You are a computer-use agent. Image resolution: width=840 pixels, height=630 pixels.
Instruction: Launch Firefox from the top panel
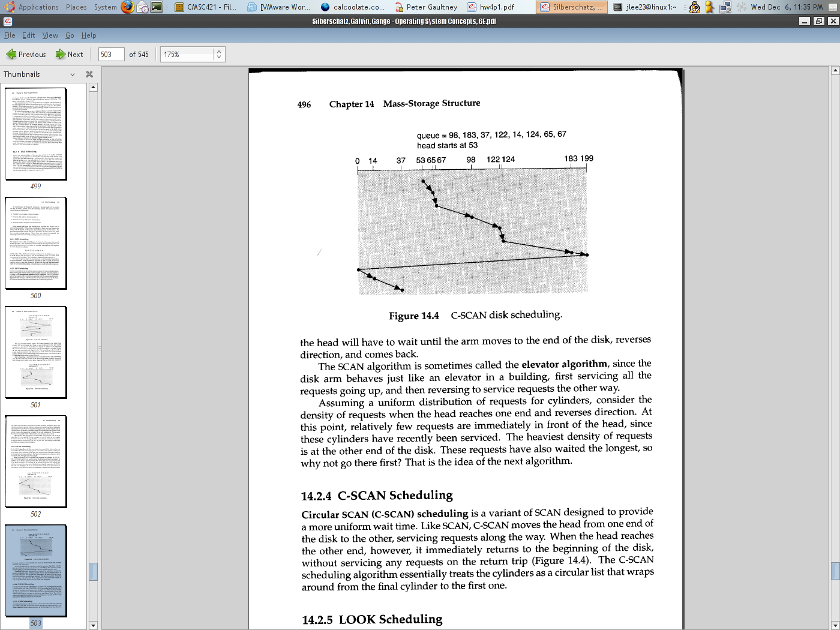(x=127, y=7)
